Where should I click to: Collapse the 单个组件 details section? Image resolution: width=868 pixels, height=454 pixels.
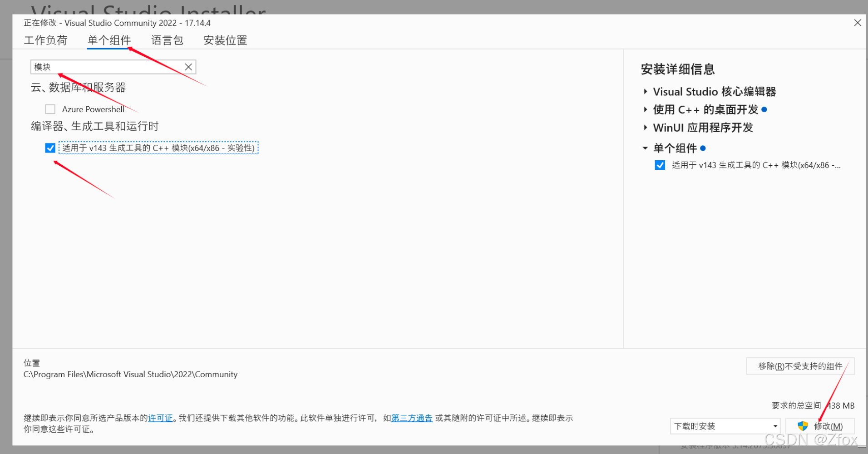pos(645,148)
